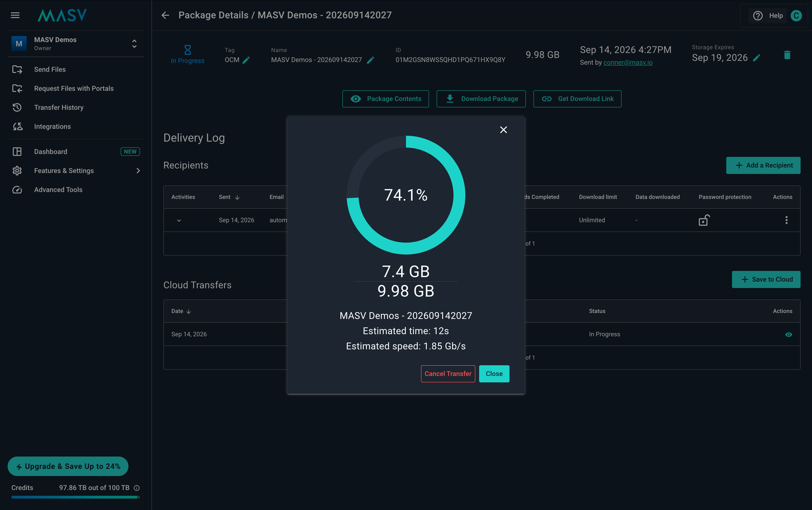Go back with the arrow icon
This screenshot has width=812, height=510.
click(x=165, y=15)
